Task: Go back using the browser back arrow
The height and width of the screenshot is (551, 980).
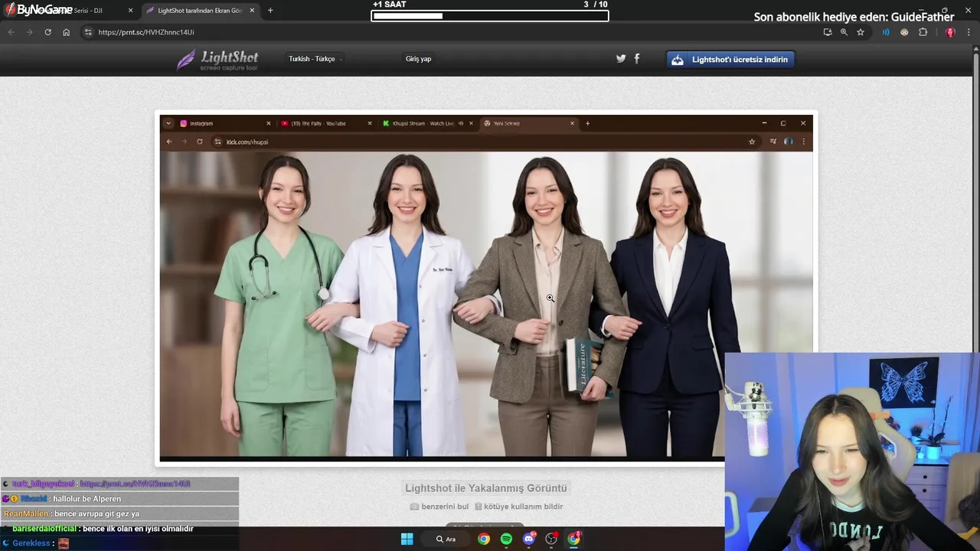Action: pyautogui.click(x=11, y=32)
